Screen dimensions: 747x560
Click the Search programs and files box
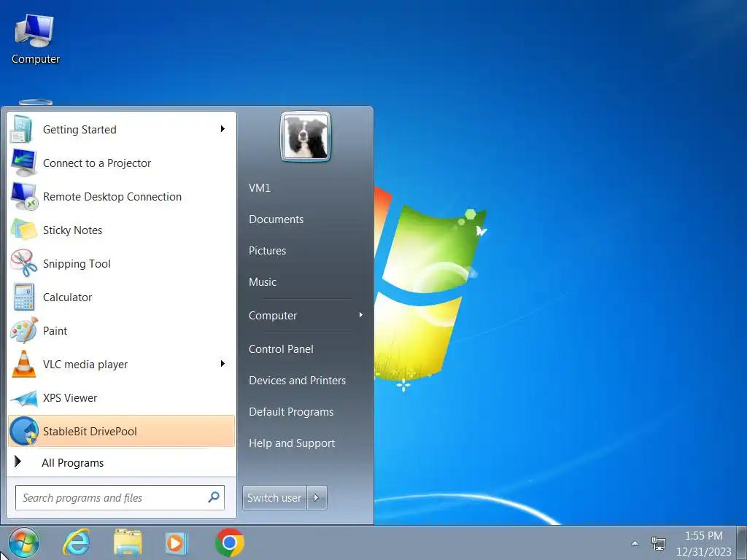pos(120,497)
